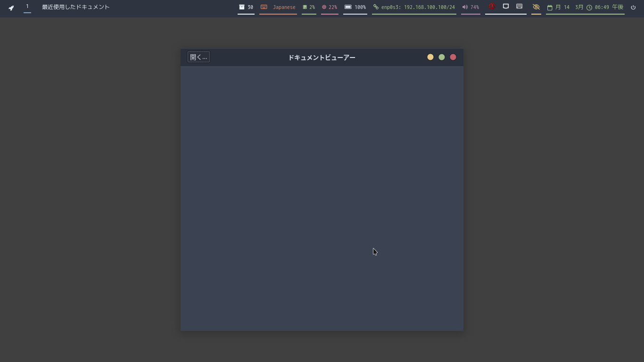Open the package updates indicator showing 30

(x=246, y=7)
